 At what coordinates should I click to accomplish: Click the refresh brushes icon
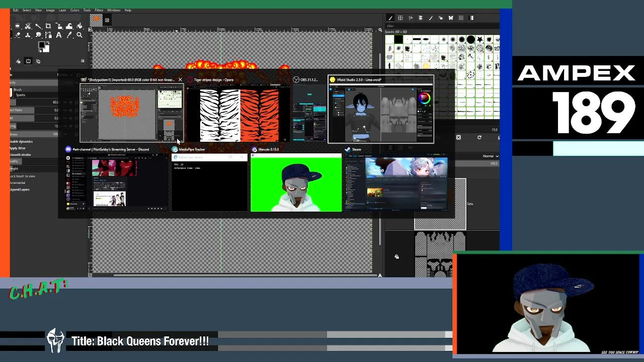(x=479, y=137)
